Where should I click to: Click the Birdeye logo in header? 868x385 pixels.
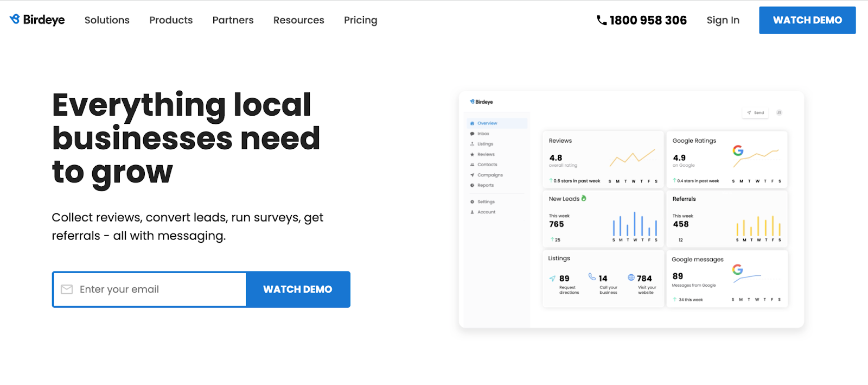coord(37,20)
